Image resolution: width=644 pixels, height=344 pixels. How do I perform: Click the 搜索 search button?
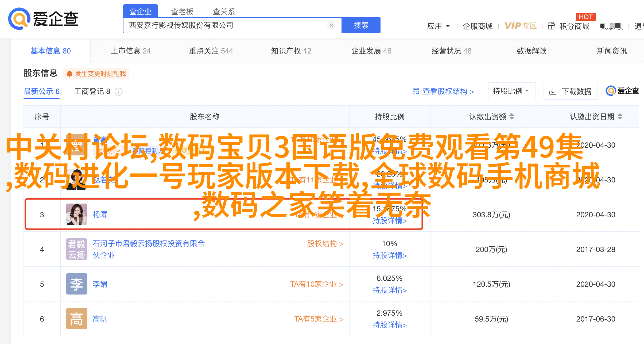tap(361, 25)
